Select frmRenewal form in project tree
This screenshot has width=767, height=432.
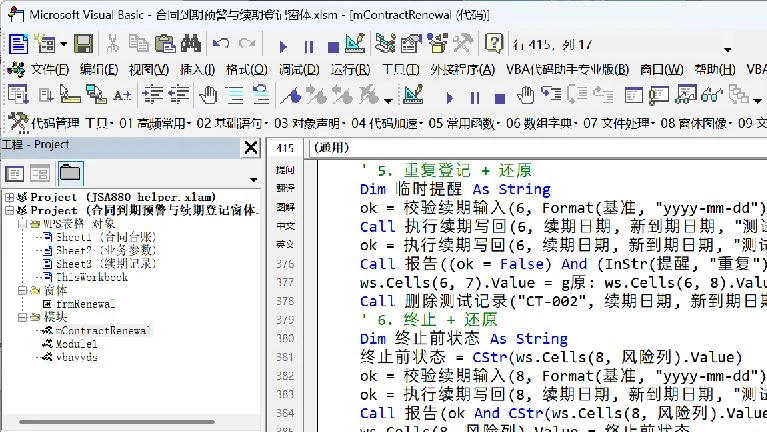click(86, 304)
